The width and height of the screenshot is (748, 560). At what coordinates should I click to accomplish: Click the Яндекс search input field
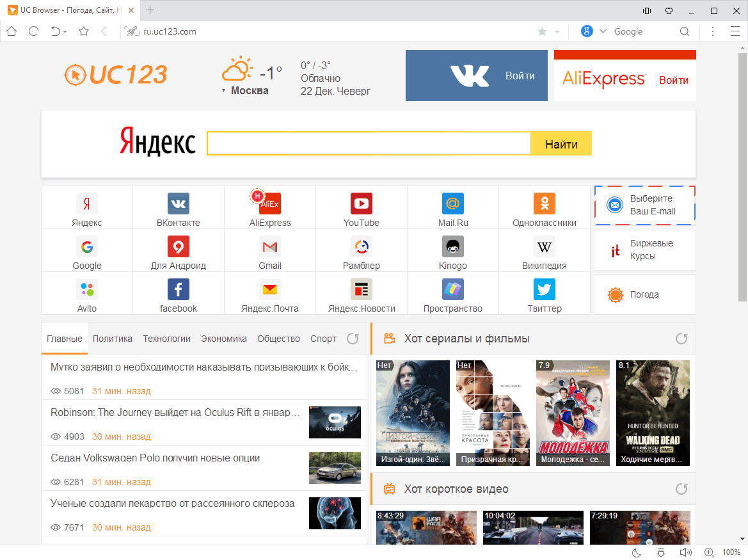click(369, 143)
